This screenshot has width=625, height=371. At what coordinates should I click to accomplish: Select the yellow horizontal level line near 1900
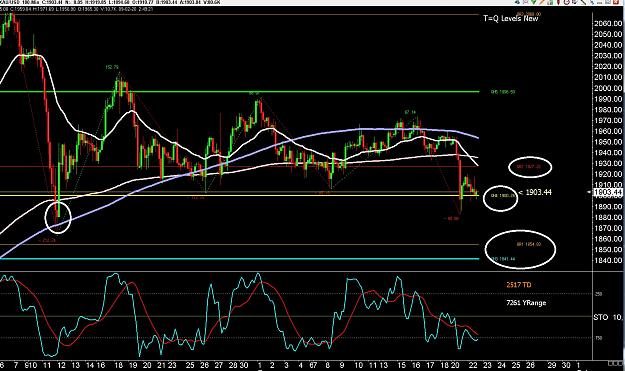[x=239, y=195]
